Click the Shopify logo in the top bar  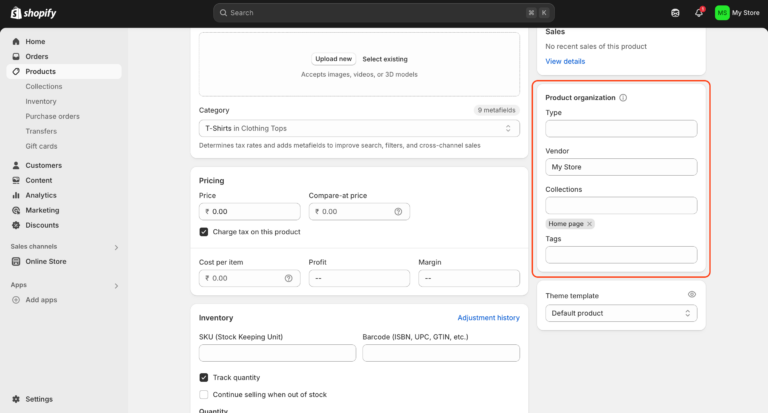pyautogui.click(x=35, y=12)
